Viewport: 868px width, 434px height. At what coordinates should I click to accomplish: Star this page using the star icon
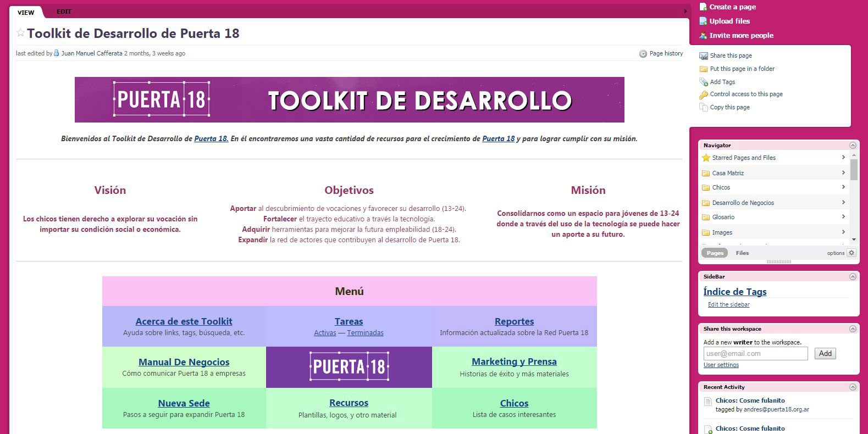pos(20,33)
